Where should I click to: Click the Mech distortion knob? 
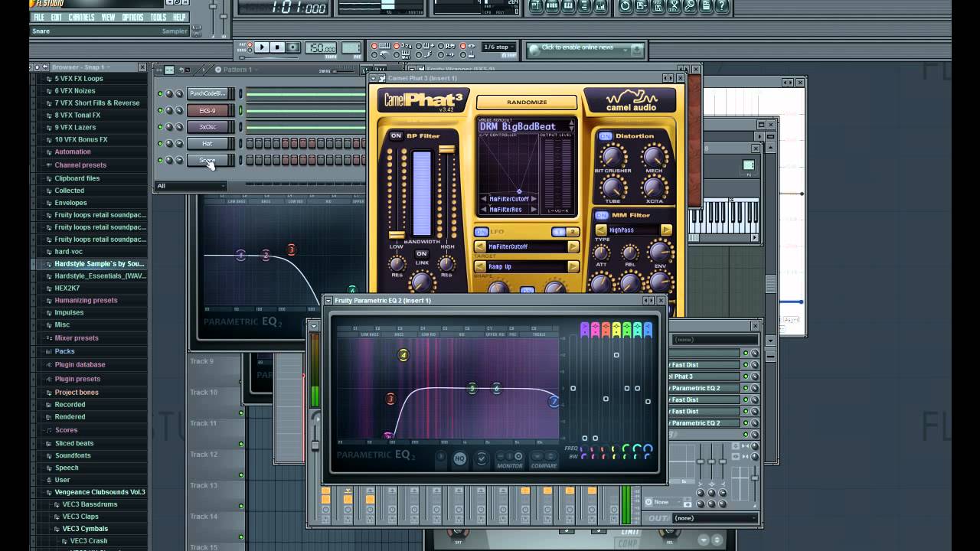[654, 157]
